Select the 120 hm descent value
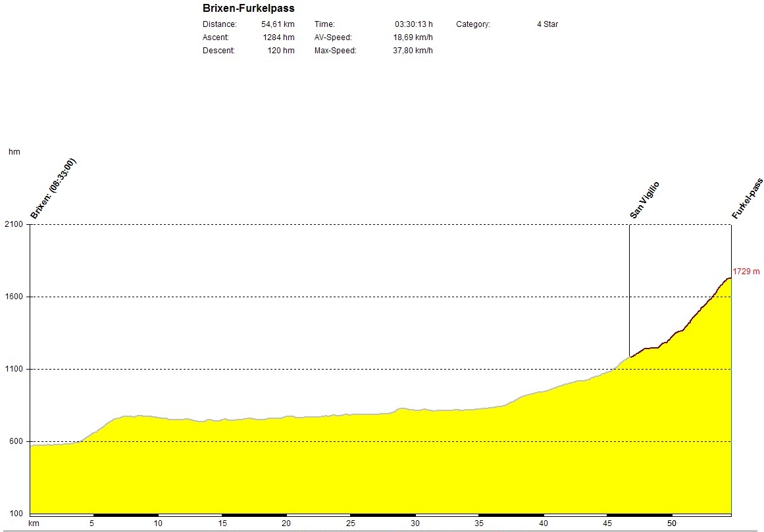The height and width of the screenshot is (532, 764). coord(281,51)
